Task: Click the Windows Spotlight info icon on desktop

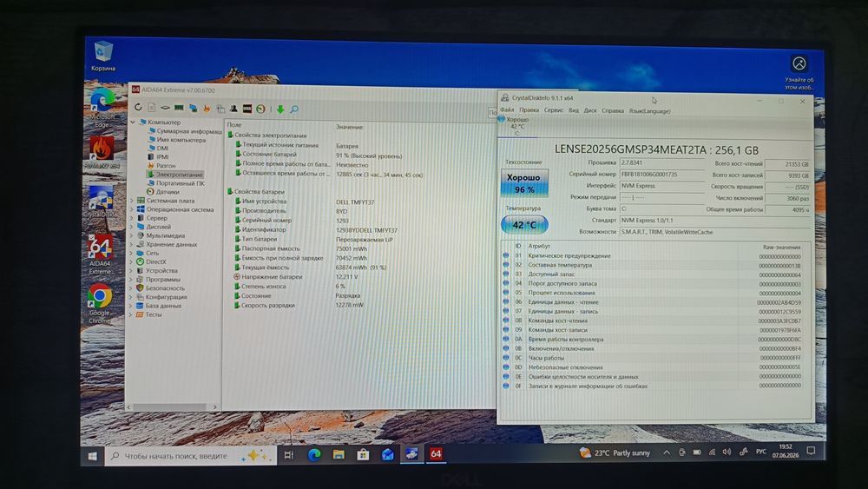Action: pyautogui.click(x=799, y=72)
